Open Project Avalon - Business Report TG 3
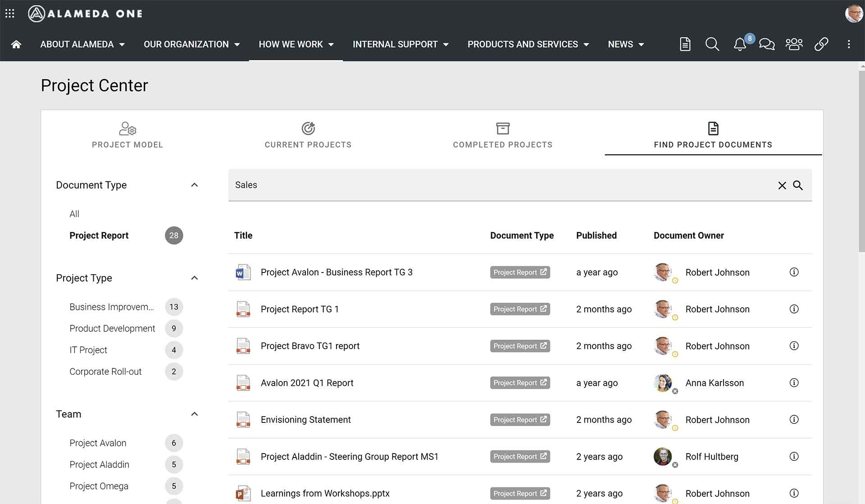This screenshot has width=865, height=504. point(337,272)
